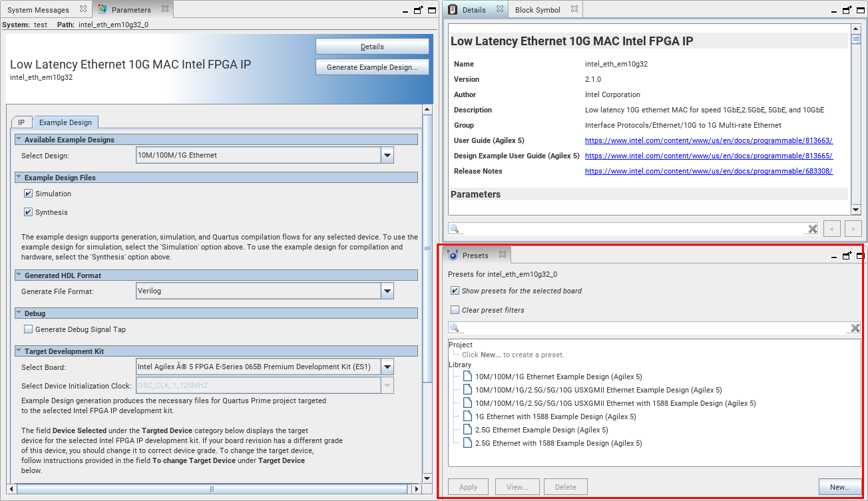The height and width of the screenshot is (501, 868).
Task: Click the Parameters scrollbar up arrow
Action: (427, 110)
